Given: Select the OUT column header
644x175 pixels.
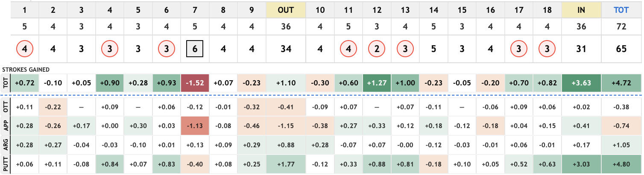Looking at the screenshot, I should tap(286, 9).
